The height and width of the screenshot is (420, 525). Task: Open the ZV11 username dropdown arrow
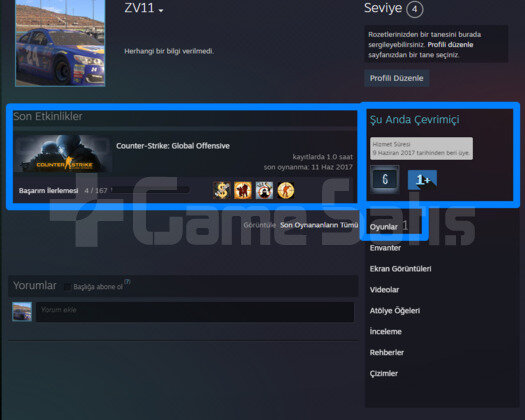[161, 11]
